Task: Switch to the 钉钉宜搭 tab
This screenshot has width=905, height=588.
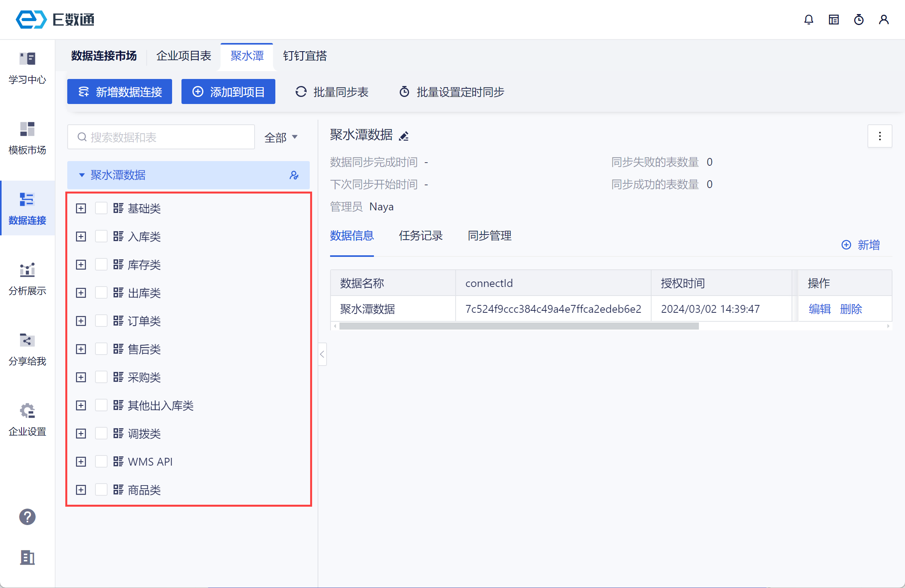Action: [x=305, y=56]
